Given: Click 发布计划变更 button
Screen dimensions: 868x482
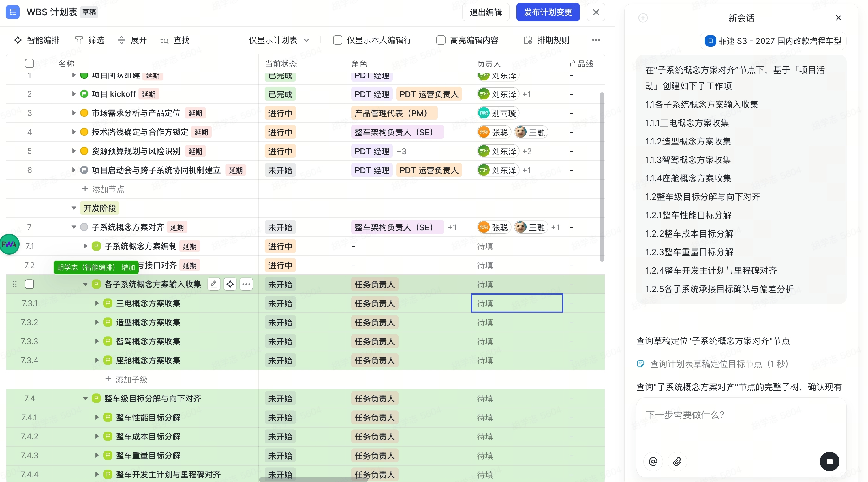Looking at the screenshot, I should (548, 12).
